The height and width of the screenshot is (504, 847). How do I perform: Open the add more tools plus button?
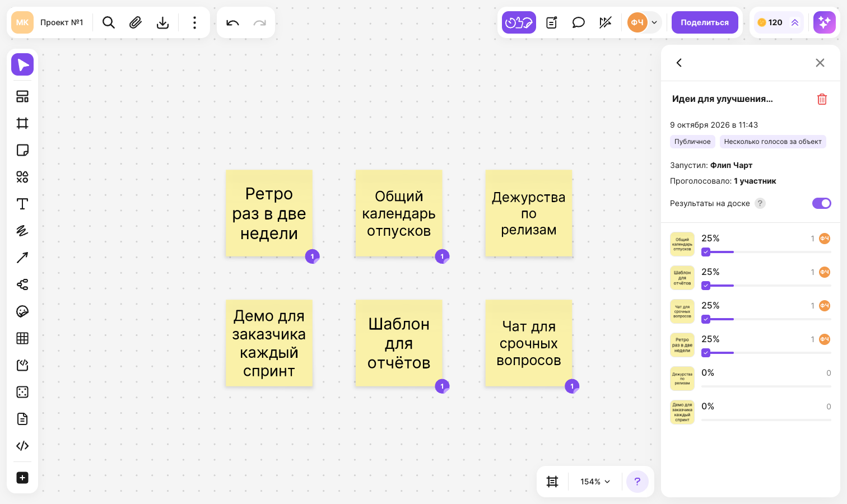22,478
